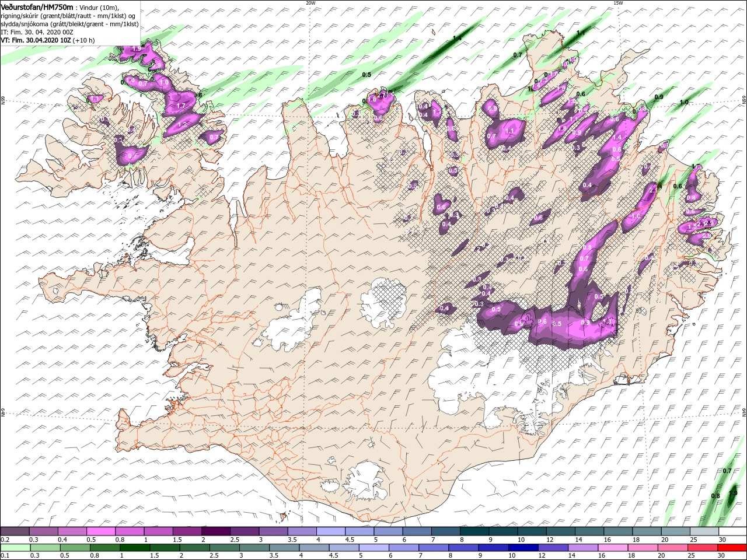Image resolution: width=747 pixels, height=560 pixels.
Task: Click the black '1.0' value over the northeast sea
Action: (x=684, y=102)
